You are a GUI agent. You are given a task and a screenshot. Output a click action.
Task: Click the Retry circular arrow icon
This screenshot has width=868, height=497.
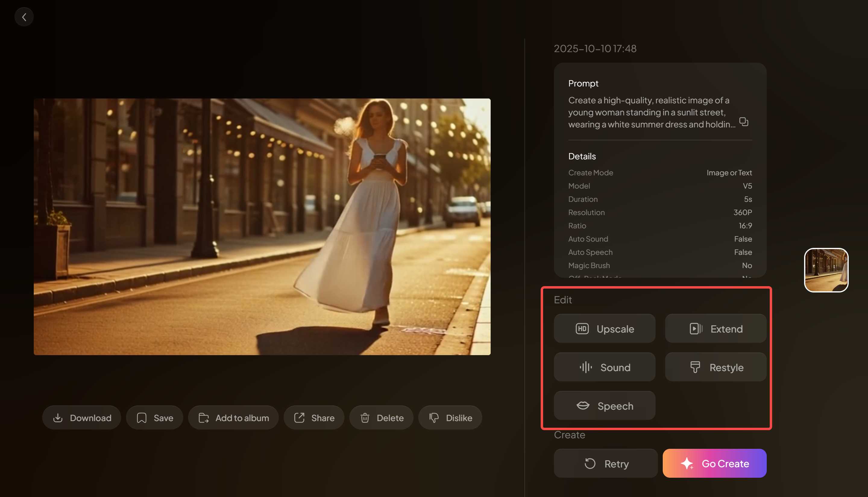coord(590,464)
